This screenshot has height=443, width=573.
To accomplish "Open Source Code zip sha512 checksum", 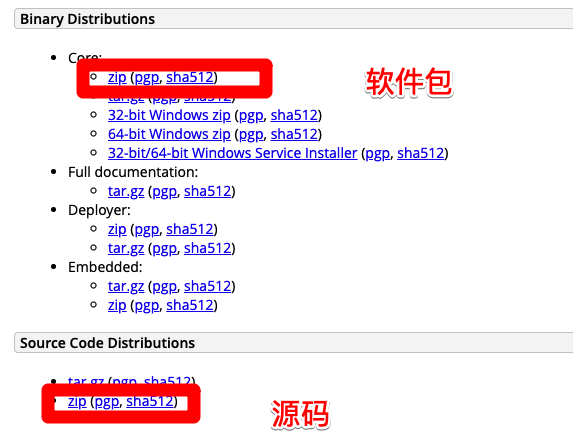I will (x=150, y=402).
